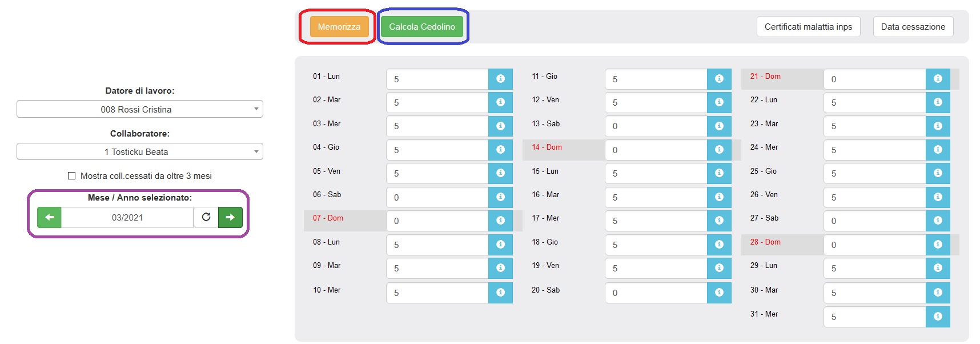Screen dimensions: 980x344
Task: Focus the hours field for 06 - Sab
Action: 437,197
